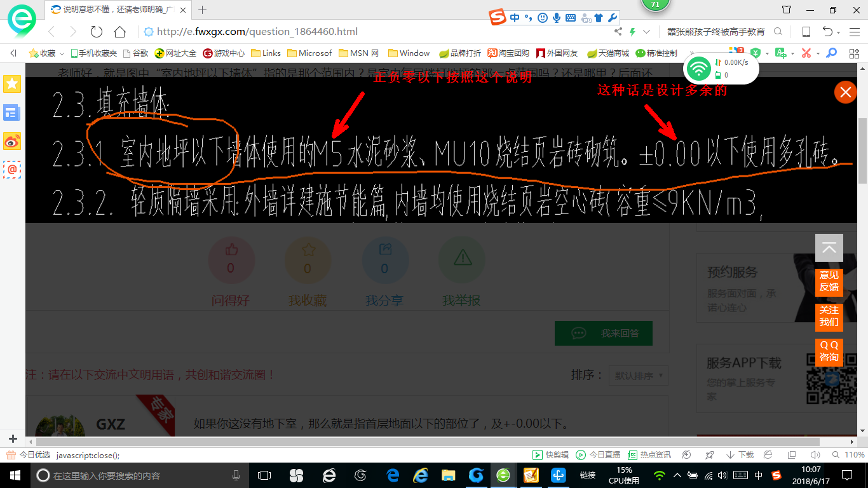
Task: Open the mobile device view icon
Action: coord(806,32)
